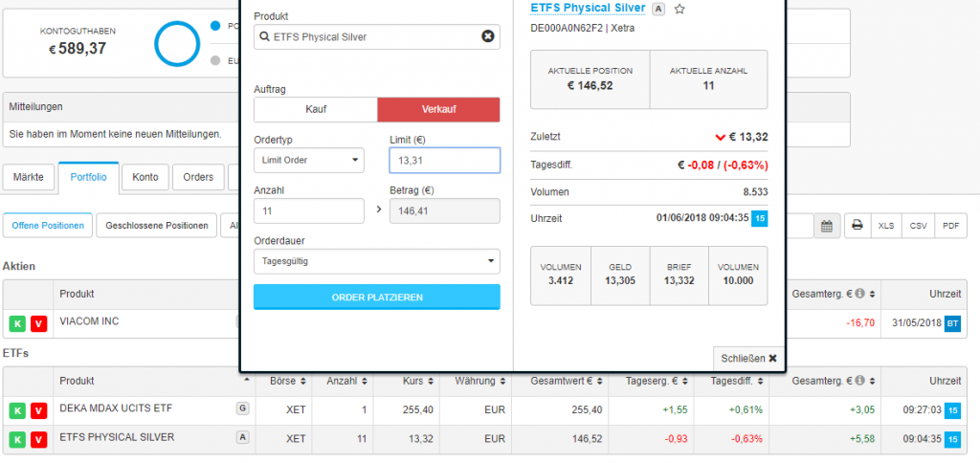
Task: Click red V sell icon for DEKA MDAX
Action: 38,411
